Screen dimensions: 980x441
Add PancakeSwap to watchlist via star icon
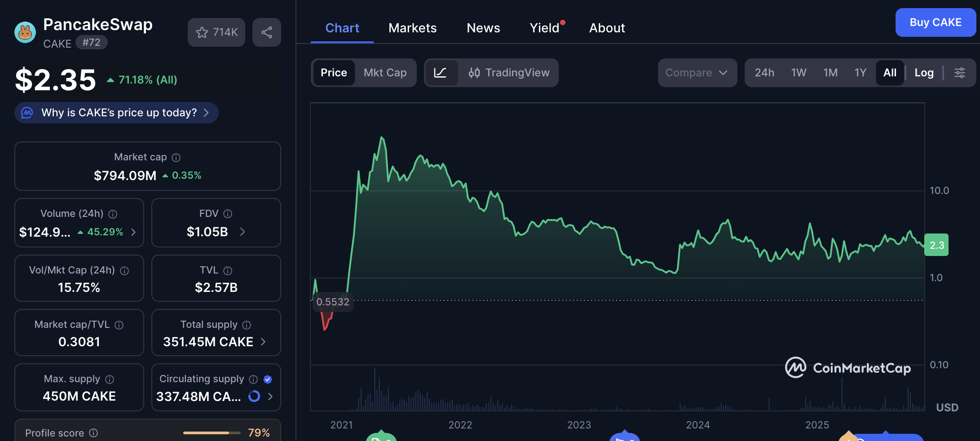pos(203,32)
